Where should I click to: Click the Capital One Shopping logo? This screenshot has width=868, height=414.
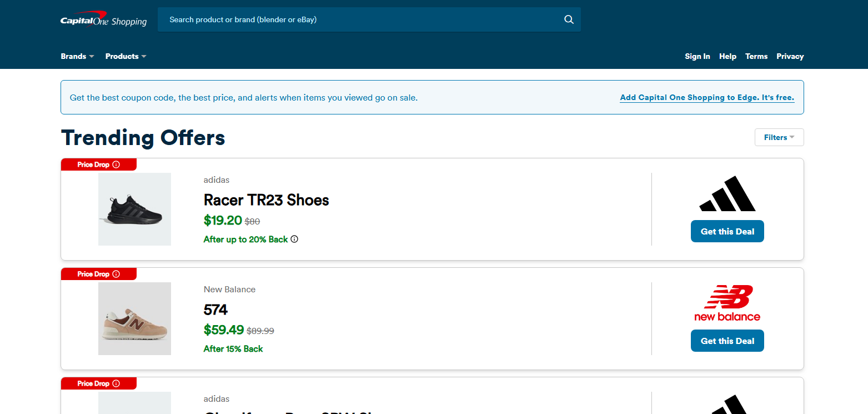(x=103, y=19)
